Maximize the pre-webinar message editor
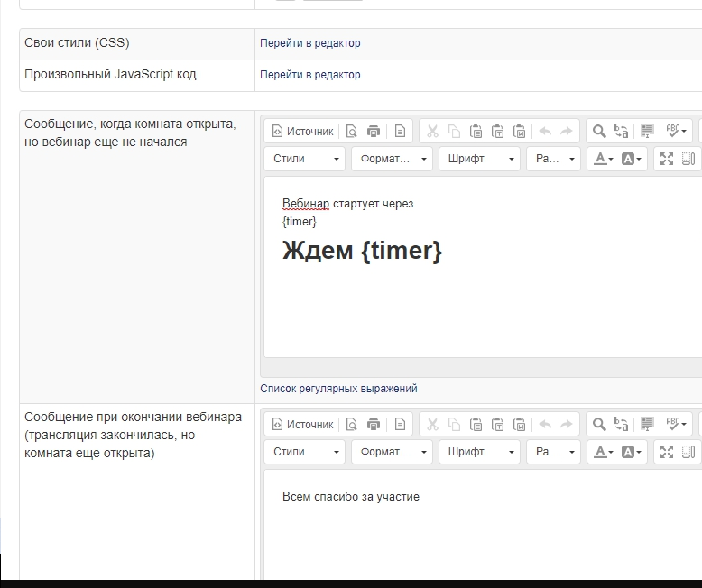 [x=667, y=159]
